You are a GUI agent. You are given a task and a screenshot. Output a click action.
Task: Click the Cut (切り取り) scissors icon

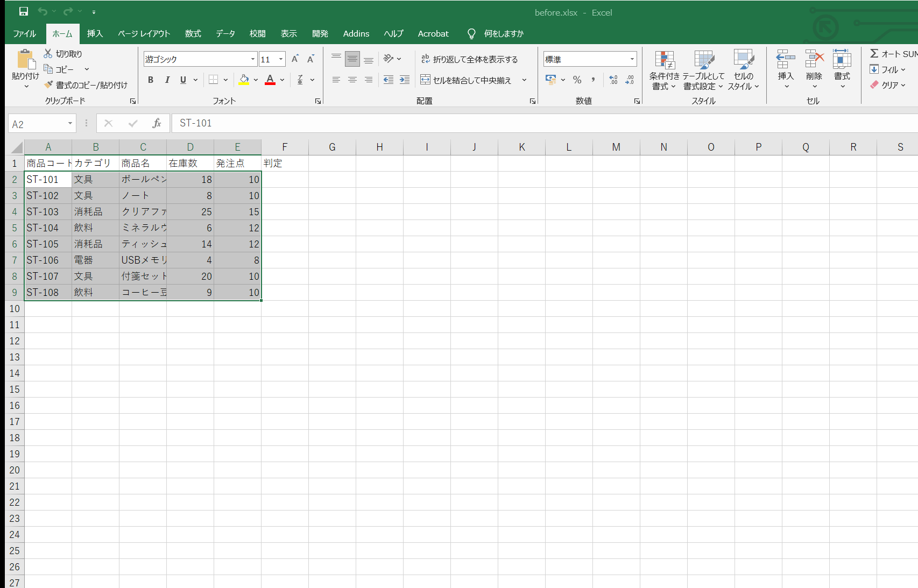tap(48, 53)
